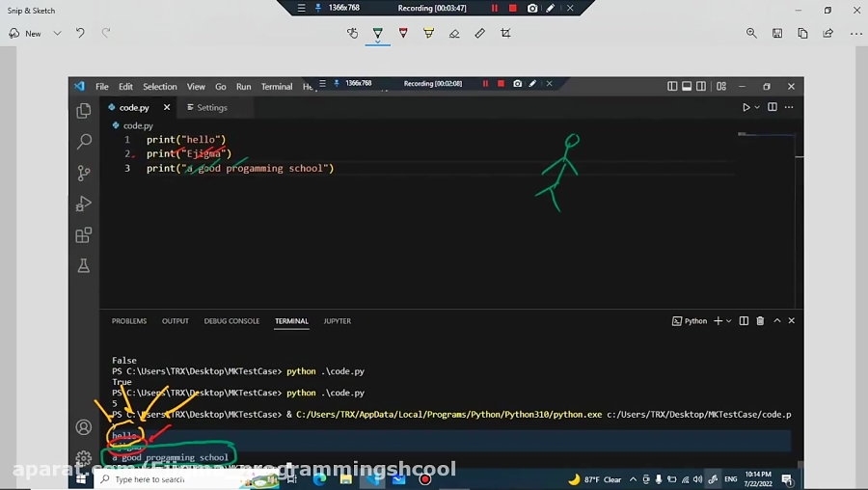Toggle the VS Code primary side bar layout
The image size is (868, 490).
pyautogui.click(x=672, y=86)
